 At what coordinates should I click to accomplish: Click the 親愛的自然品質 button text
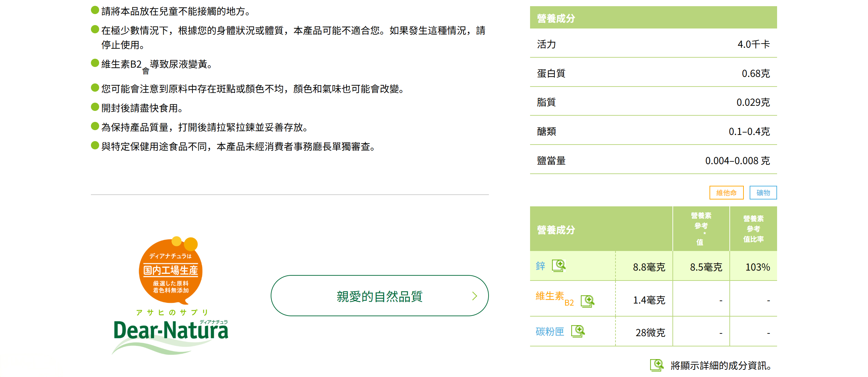click(379, 296)
